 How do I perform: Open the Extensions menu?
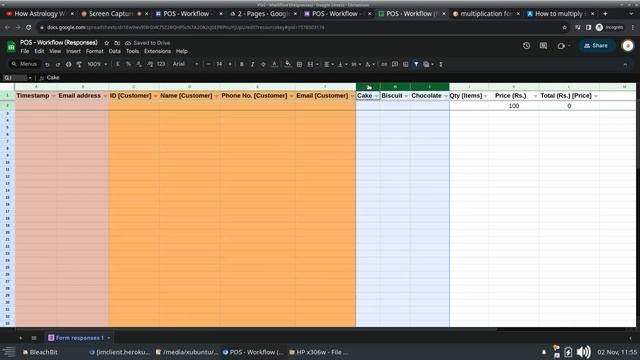158,51
